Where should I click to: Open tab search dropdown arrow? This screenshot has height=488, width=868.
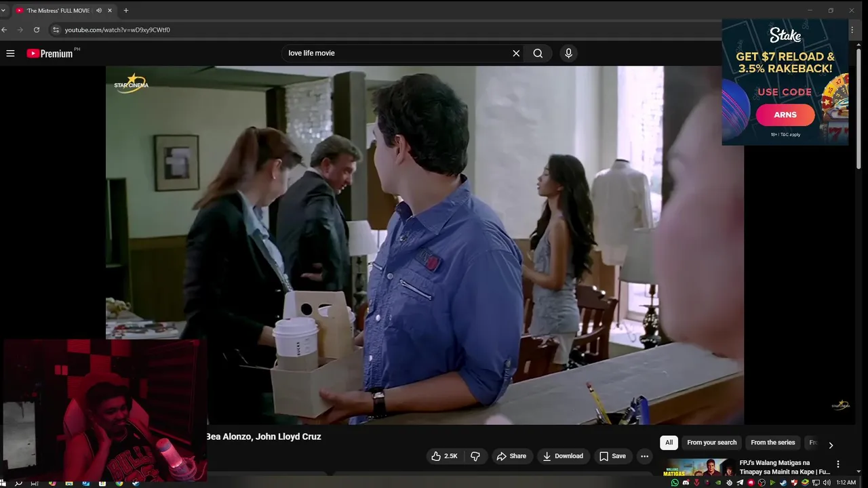pyautogui.click(x=3, y=10)
